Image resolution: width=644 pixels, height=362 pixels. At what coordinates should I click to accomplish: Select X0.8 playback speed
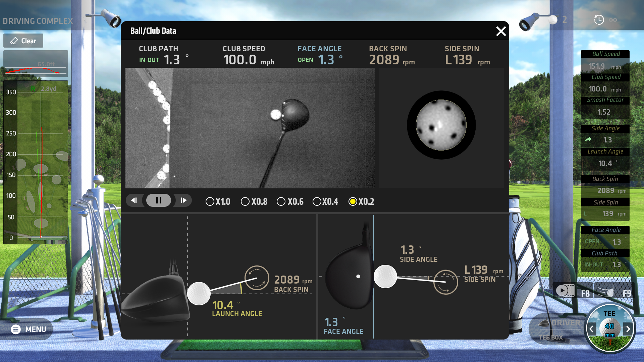[x=245, y=201]
